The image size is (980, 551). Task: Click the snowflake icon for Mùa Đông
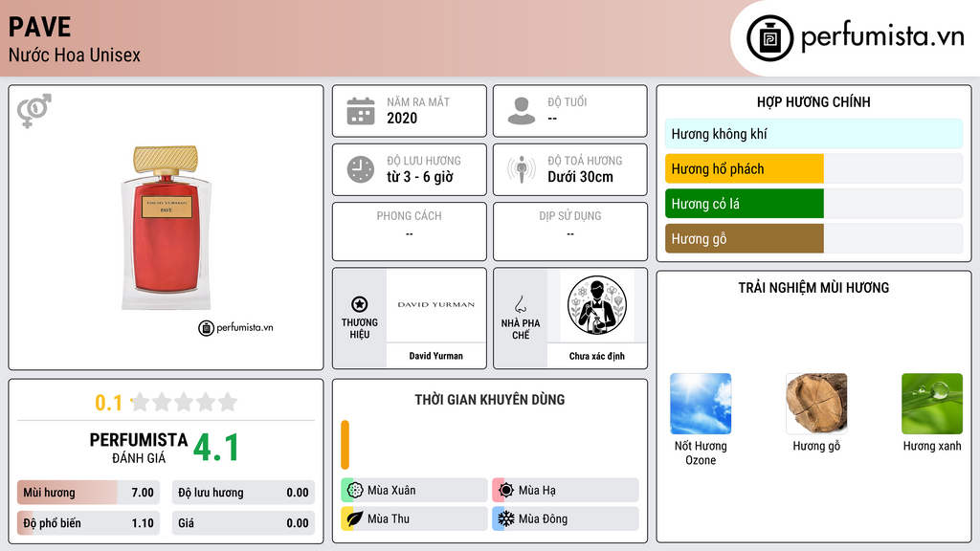tap(506, 518)
